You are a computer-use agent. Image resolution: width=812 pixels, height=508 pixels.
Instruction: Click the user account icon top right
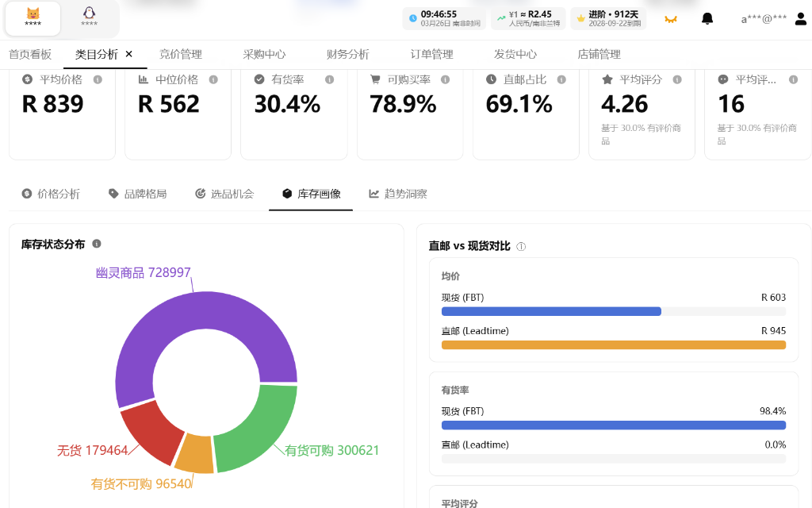(801, 17)
